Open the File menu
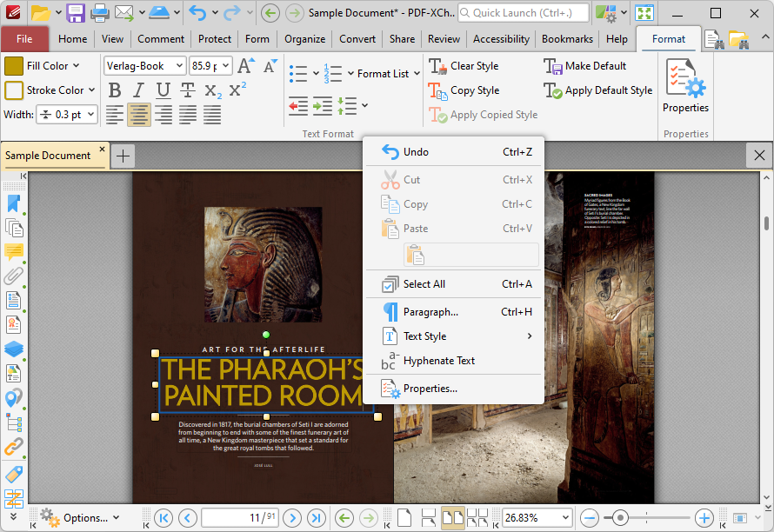This screenshot has height=532, width=774. coord(24,39)
